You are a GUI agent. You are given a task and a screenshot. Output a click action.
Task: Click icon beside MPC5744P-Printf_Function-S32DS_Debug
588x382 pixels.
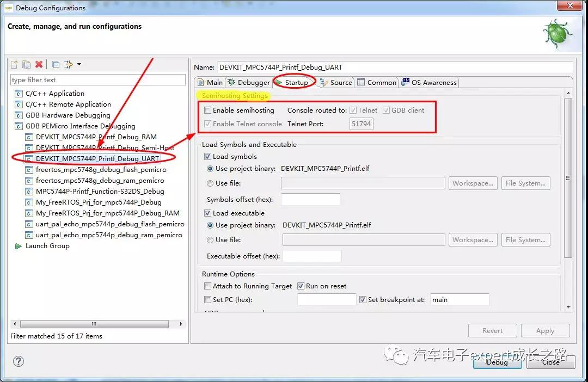[x=29, y=192]
